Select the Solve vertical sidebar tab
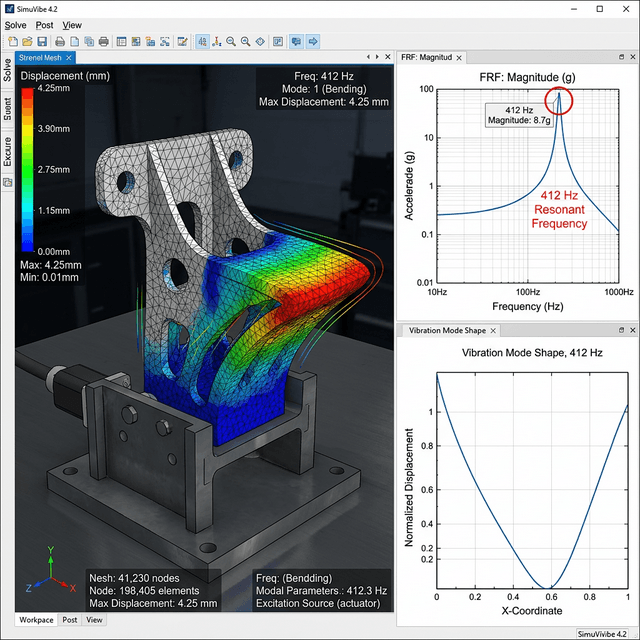Image resolution: width=640 pixels, height=640 pixels. pyautogui.click(x=8, y=76)
